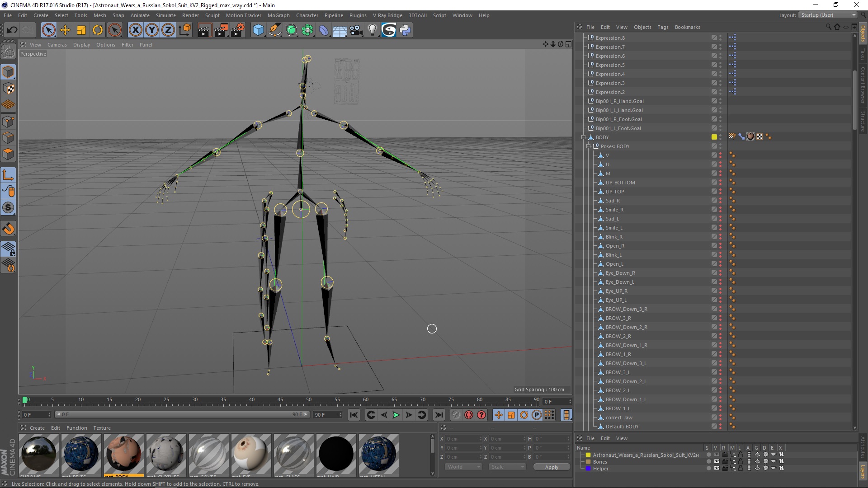Viewport: 868px width, 488px height.
Task: Click the Apply coordinates button
Action: point(552,467)
